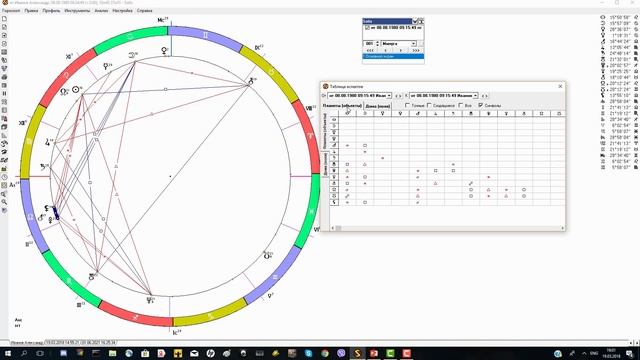The width and height of the screenshot is (640, 360).
Task: Open the Windows Start menu
Action: coord(7,353)
